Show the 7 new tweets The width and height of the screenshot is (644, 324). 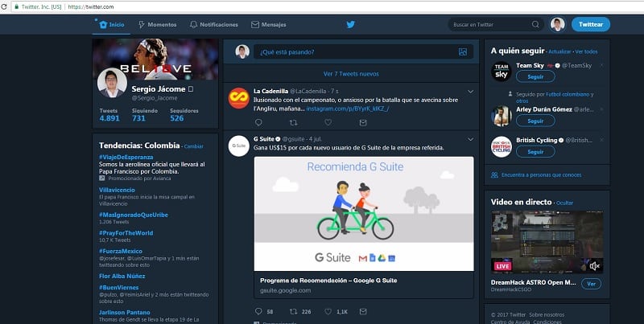[351, 74]
